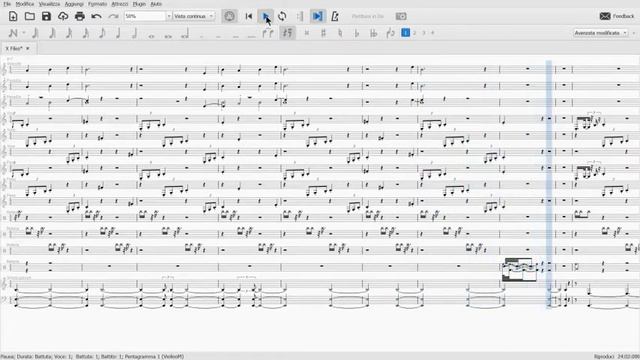Open the File menu
Viewport: 640px width, 360px height.
click(7, 4)
